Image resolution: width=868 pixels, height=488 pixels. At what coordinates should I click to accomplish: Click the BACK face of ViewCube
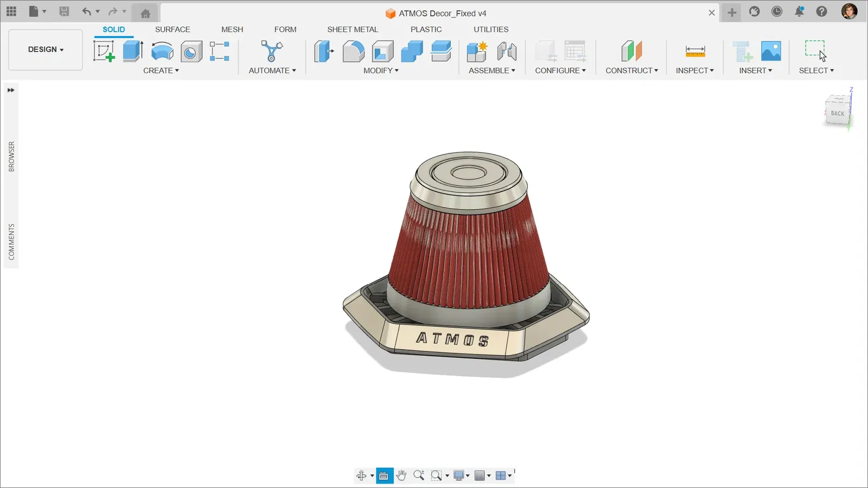coord(837,113)
